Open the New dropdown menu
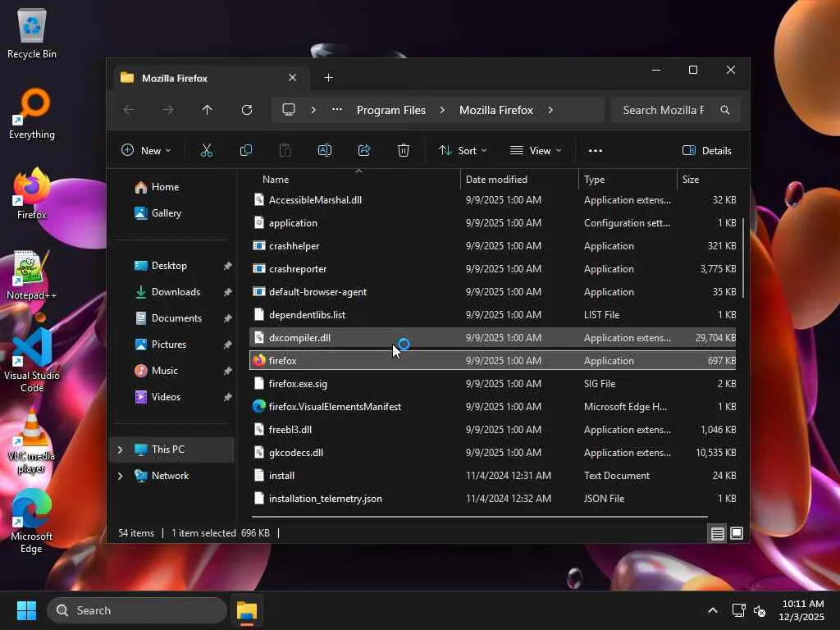 146,151
